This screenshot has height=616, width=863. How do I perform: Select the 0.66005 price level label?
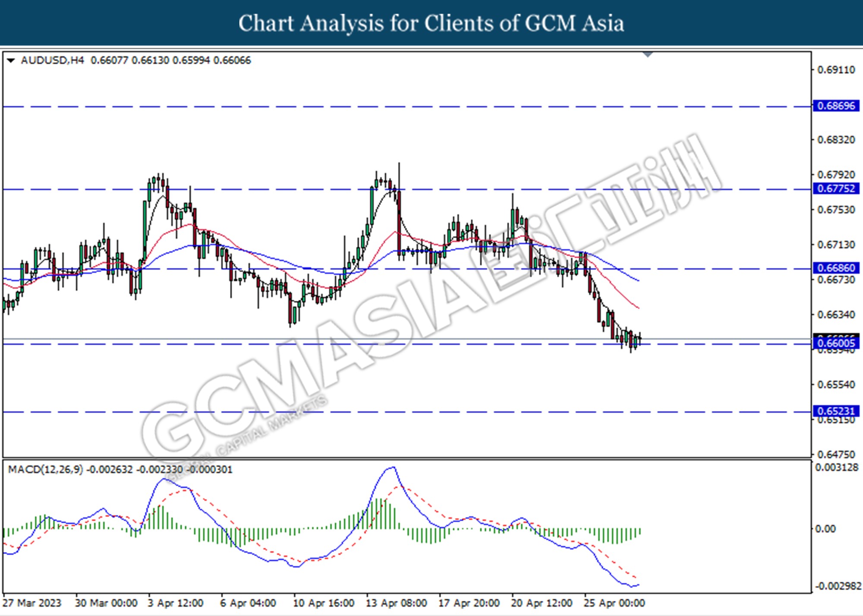[836, 343]
